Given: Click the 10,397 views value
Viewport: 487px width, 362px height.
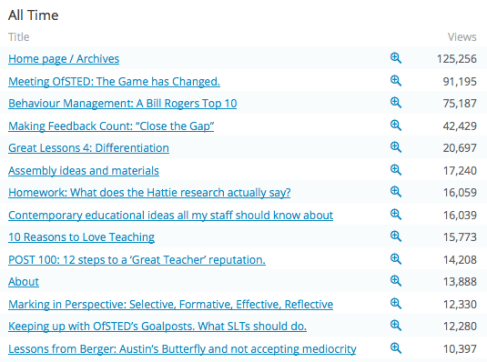Looking at the screenshot, I should pos(460,349).
